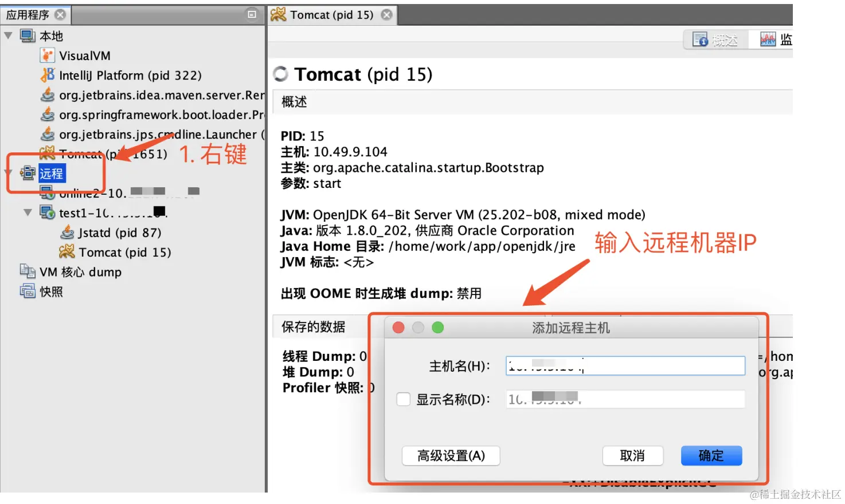The width and height of the screenshot is (845, 504).
Task: Click the 远程 remote hosts icon
Action: coord(28,173)
